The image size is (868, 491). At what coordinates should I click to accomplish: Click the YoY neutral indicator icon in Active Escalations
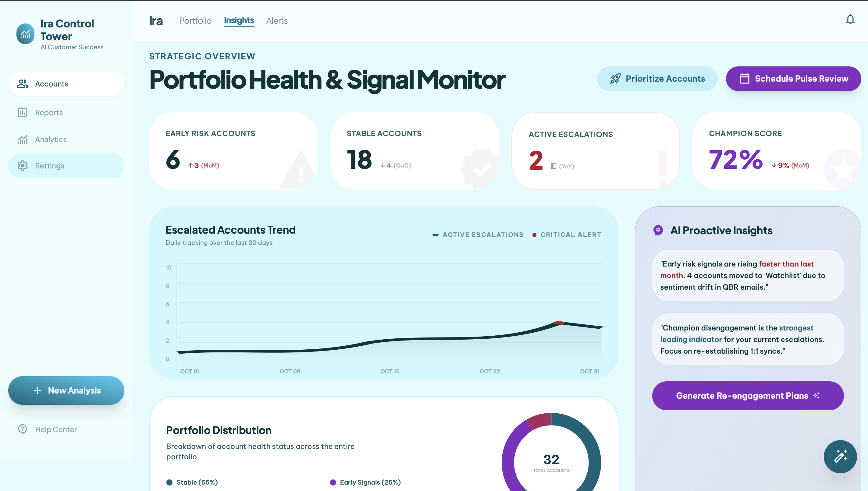coord(553,166)
